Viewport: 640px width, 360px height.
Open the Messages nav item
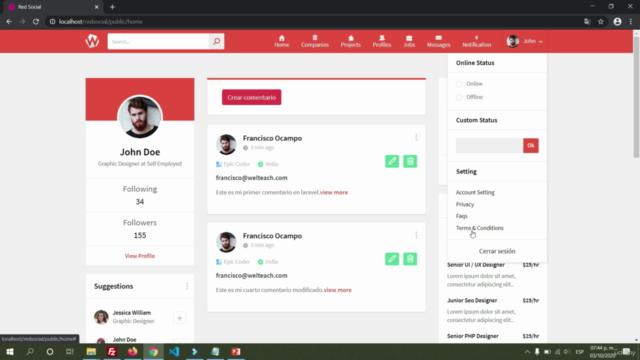point(438,41)
